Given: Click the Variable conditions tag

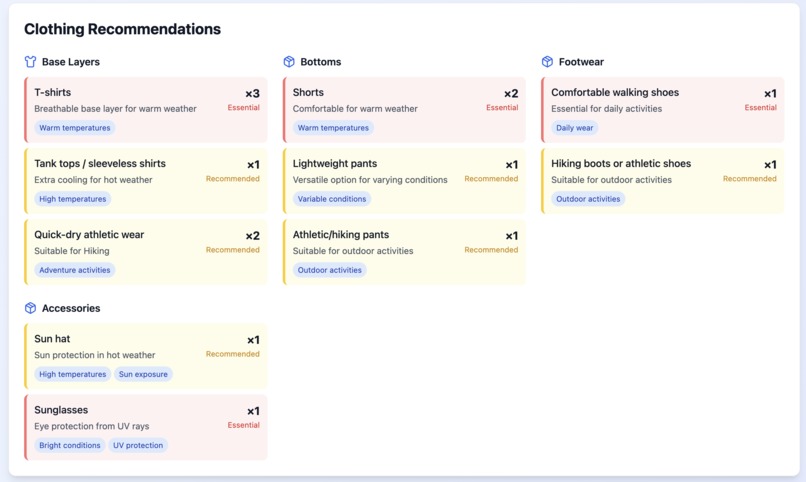Looking at the screenshot, I should 332,199.
